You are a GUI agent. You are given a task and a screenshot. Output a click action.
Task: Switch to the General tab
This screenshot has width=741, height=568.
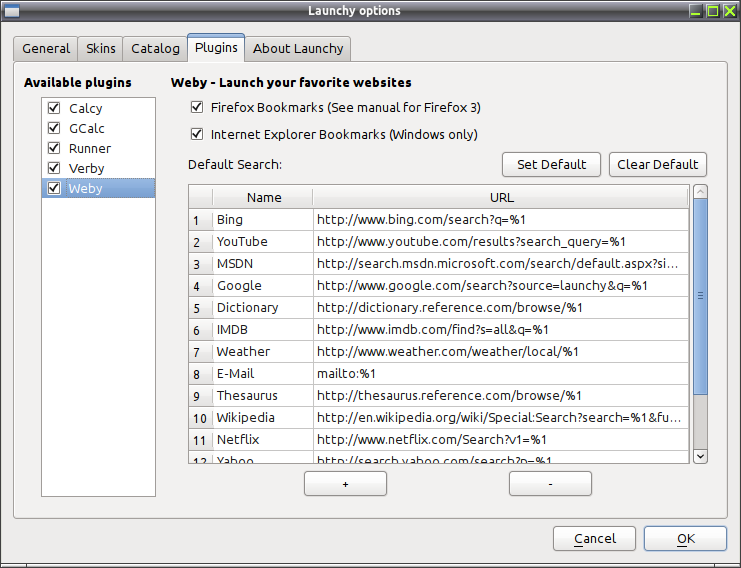click(x=46, y=49)
